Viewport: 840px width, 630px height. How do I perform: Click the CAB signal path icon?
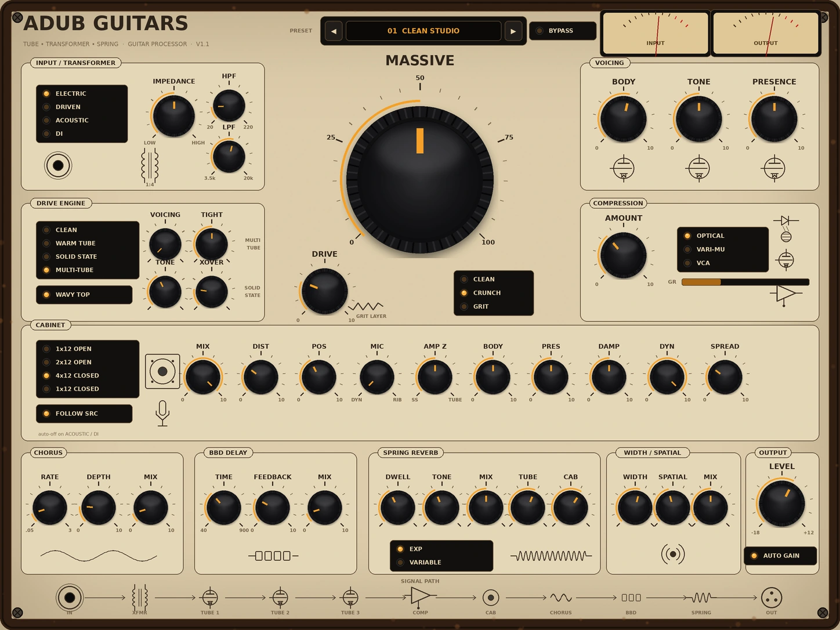click(x=491, y=597)
